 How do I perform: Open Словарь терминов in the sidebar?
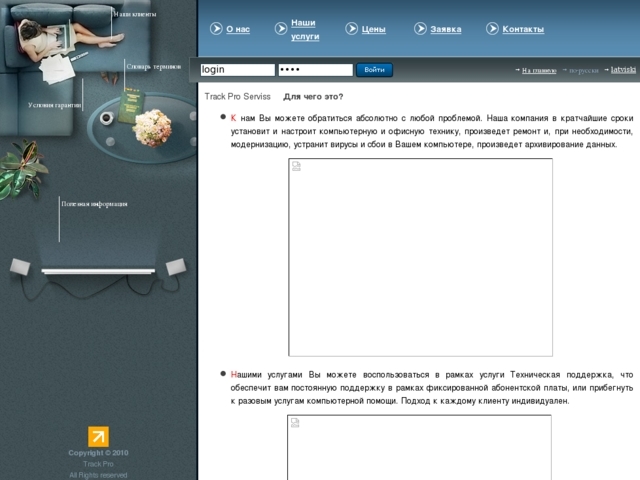(153, 67)
